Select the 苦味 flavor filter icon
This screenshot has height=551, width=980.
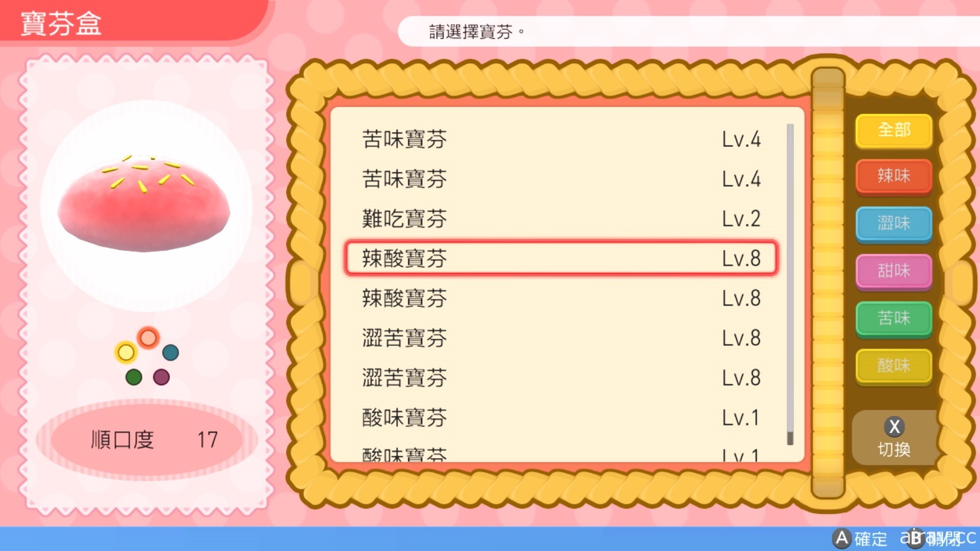coord(892,317)
